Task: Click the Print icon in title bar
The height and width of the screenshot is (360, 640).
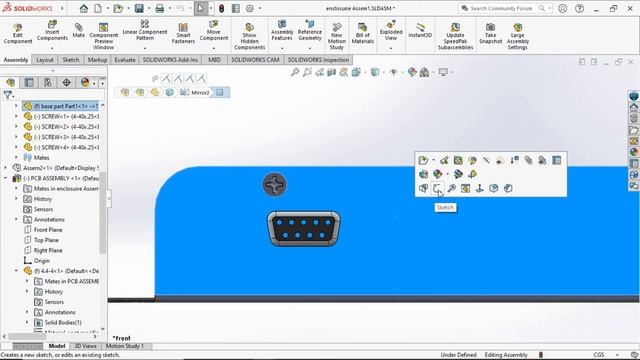Action: [x=160, y=8]
